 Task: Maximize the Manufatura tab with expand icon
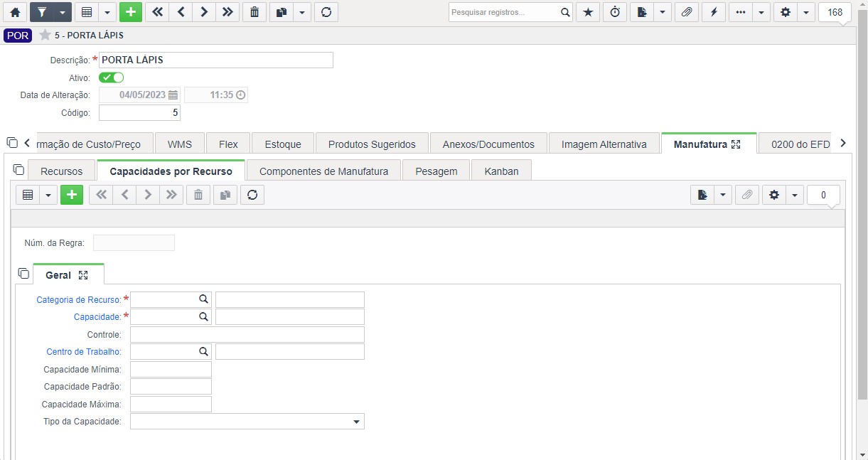tap(736, 144)
